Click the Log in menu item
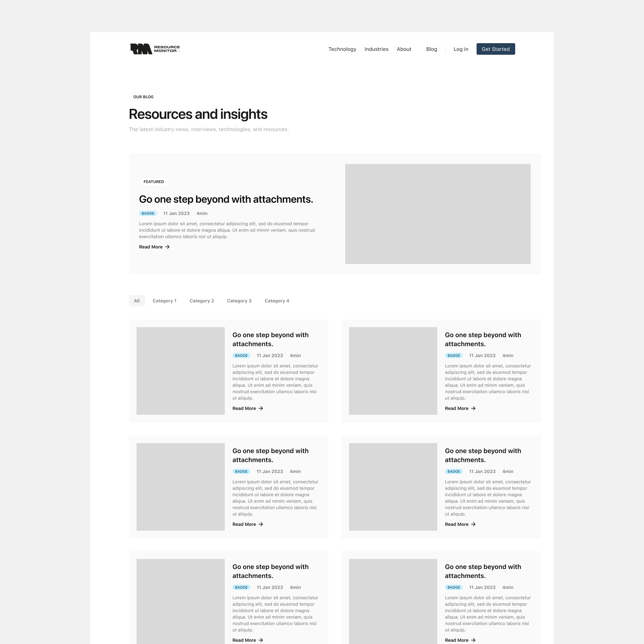Viewport: 644px width, 644px height. 460,49
